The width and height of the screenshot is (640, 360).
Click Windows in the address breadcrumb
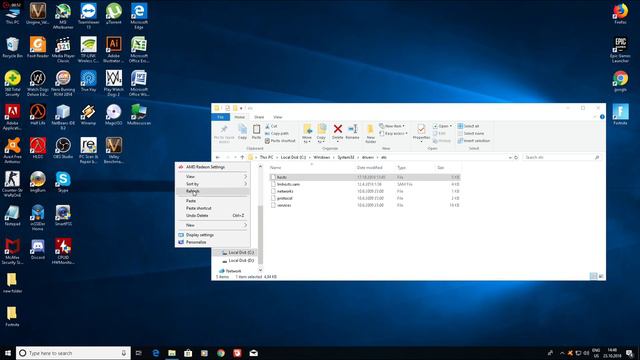[321, 157]
